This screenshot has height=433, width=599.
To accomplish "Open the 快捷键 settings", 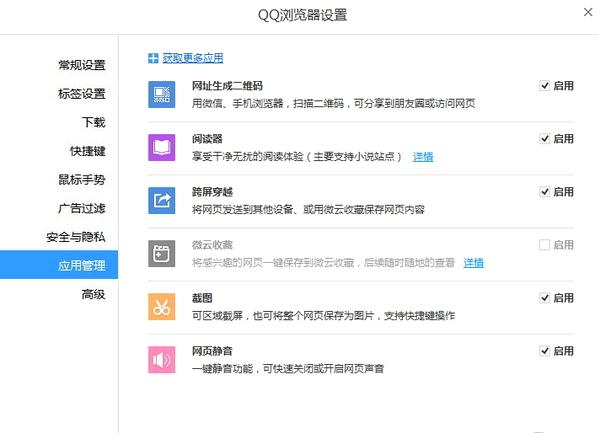I will pyautogui.click(x=87, y=151).
